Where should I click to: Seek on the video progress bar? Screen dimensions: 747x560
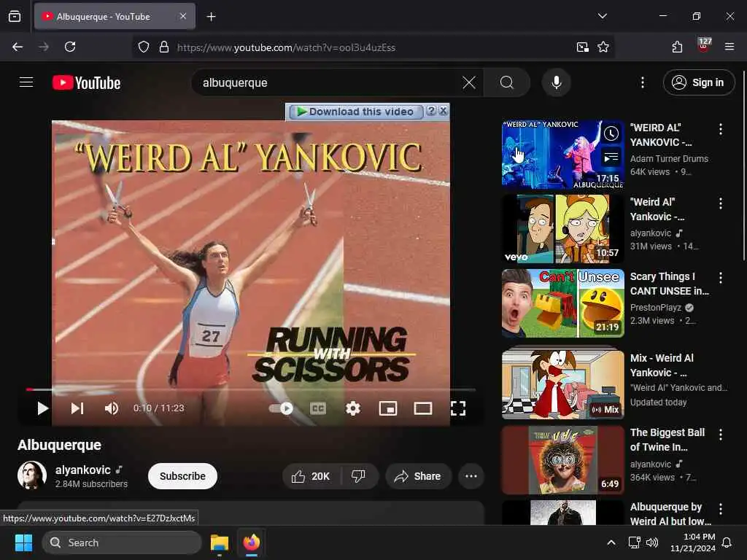click(x=251, y=389)
